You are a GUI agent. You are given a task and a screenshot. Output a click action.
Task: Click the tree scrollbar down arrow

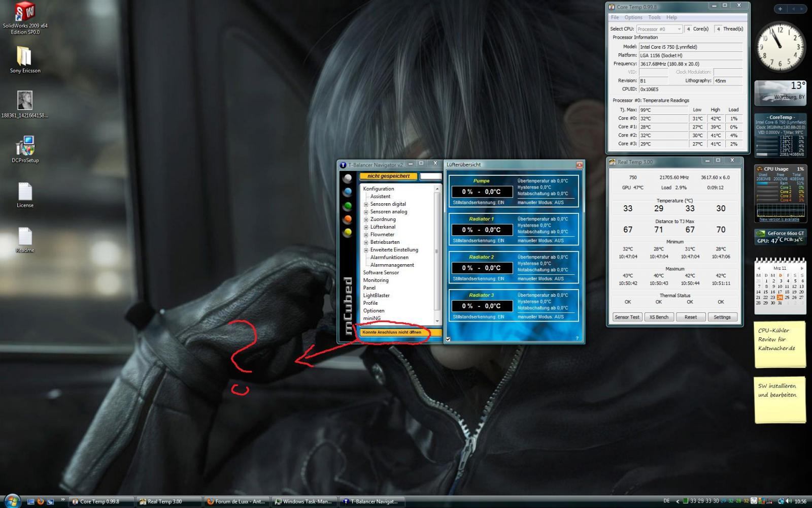(437, 321)
